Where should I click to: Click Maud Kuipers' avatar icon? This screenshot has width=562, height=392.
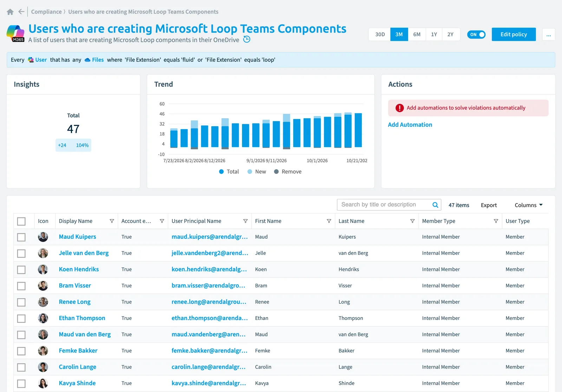[43, 237]
